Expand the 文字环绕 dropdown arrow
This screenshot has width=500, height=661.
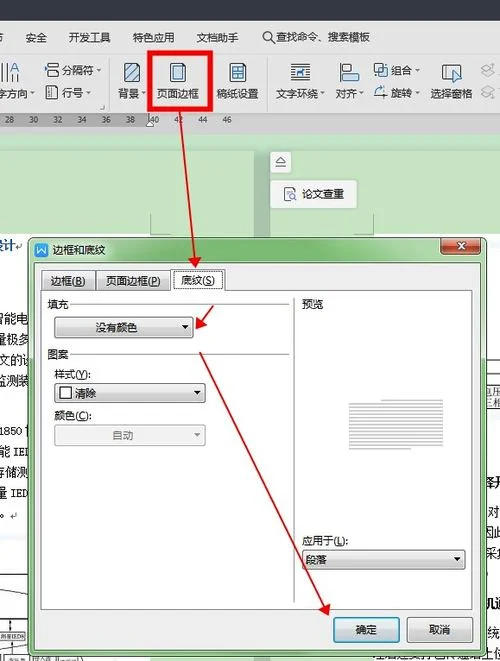point(323,93)
